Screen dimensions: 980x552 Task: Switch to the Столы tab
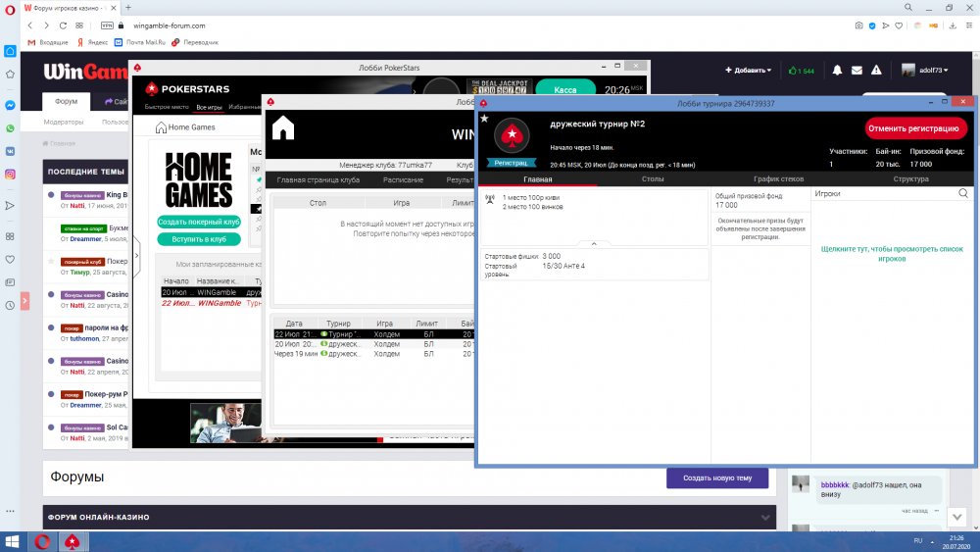coord(653,179)
